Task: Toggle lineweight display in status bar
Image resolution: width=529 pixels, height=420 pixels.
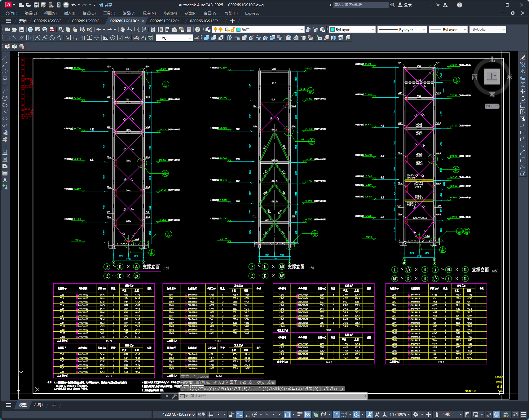Action: click(300, 414)
